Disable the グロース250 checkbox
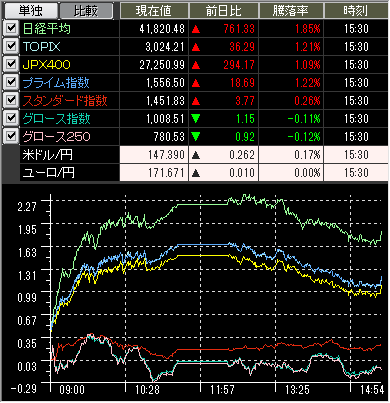The image size is (390, 403). pos(11,136)
